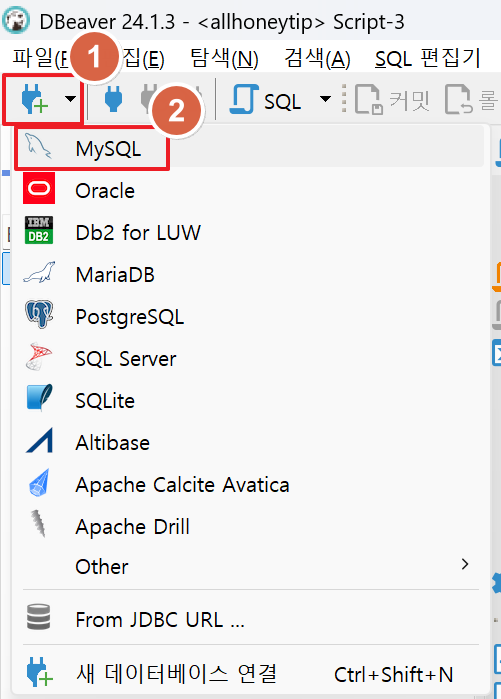This screenshot has height=699, width=501.
Task: Select the PostgreSQL elephant icon
Action: point(39,314)
